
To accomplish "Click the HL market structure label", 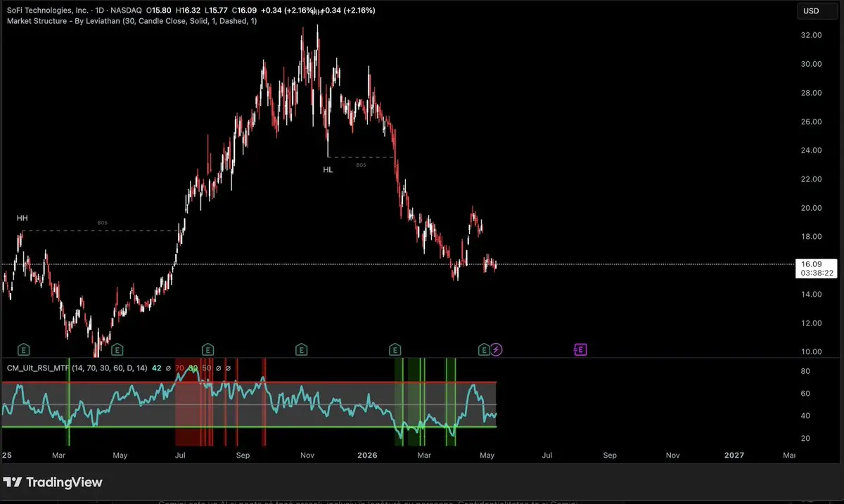I will point(328,169).
